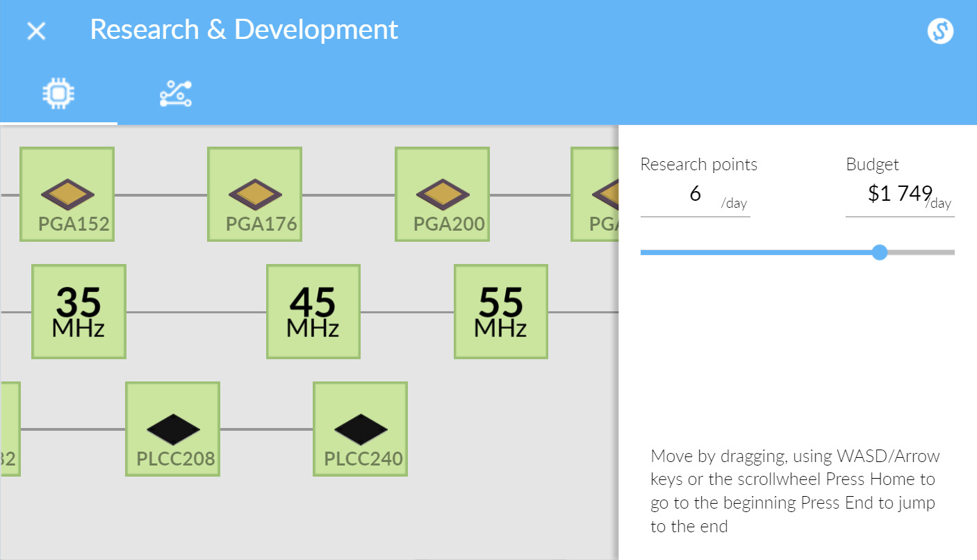
Task: Click the cut-off PLCC node at left edge
Action: pos(10,429)
